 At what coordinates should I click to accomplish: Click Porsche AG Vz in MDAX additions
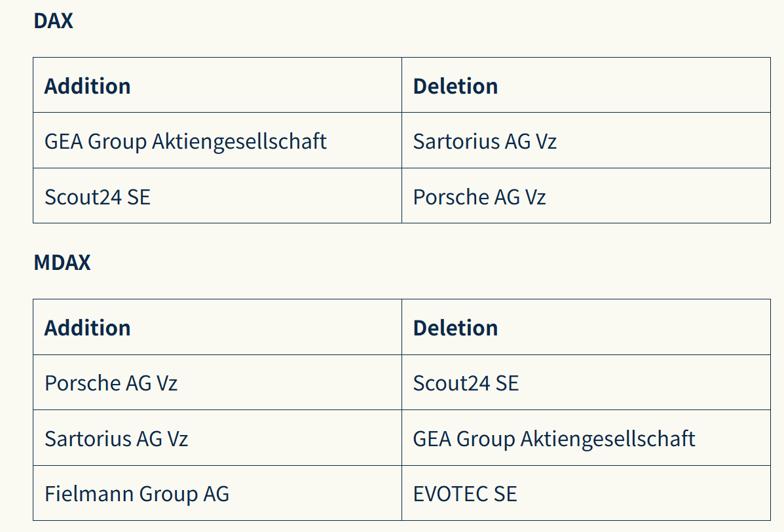(x=111, y=383)
